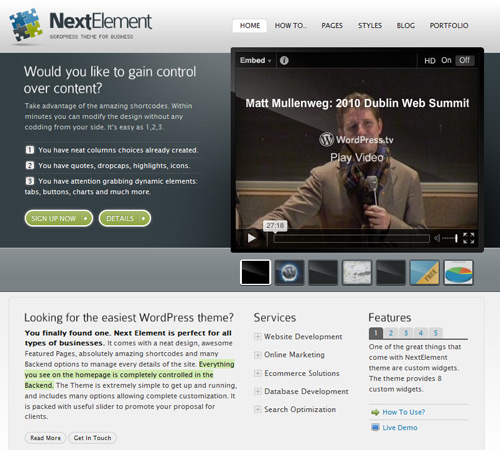Select the FREE ribbon thumbnail

[x=425, y=272]
